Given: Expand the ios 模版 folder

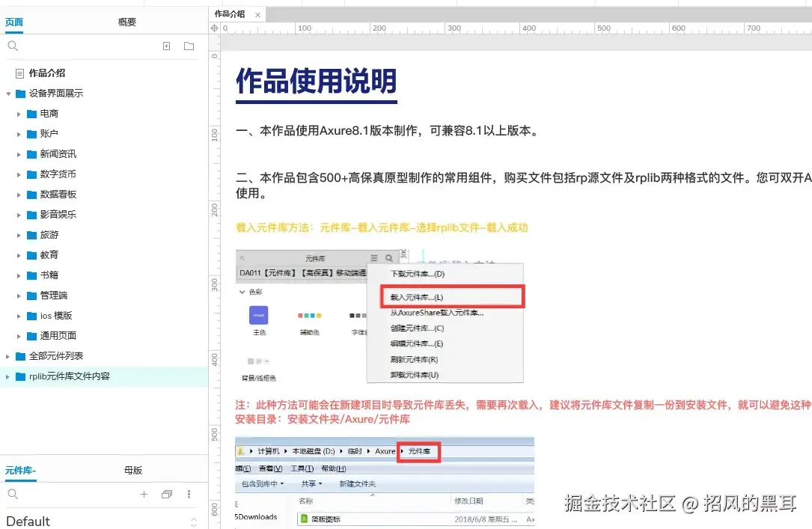Looking at the screenshot, I should [x=18, y=315].
